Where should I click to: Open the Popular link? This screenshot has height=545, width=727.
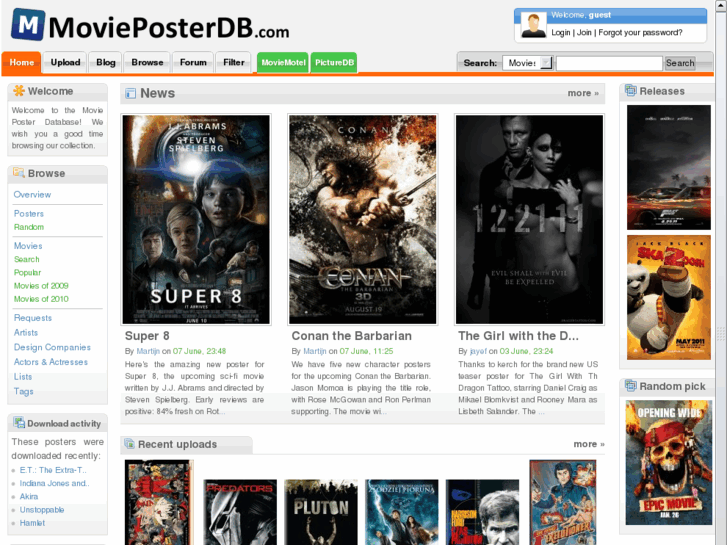click(x=27, y=273)
